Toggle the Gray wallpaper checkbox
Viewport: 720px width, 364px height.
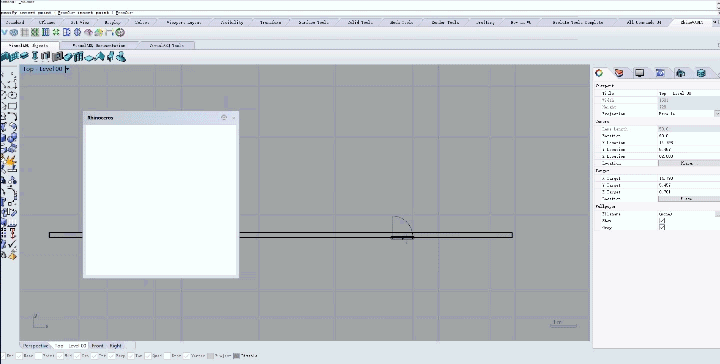point(662,227)
